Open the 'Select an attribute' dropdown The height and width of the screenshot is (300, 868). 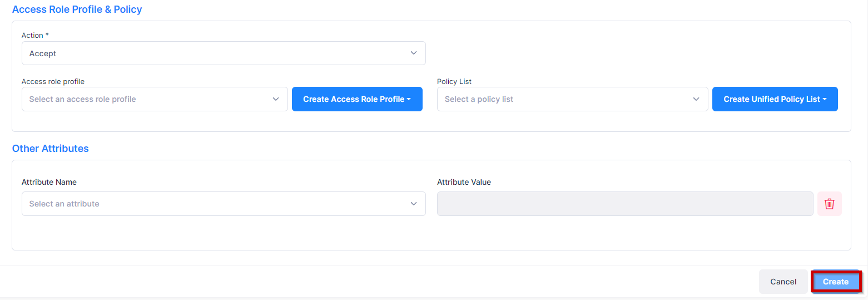(x=217, y=204)
